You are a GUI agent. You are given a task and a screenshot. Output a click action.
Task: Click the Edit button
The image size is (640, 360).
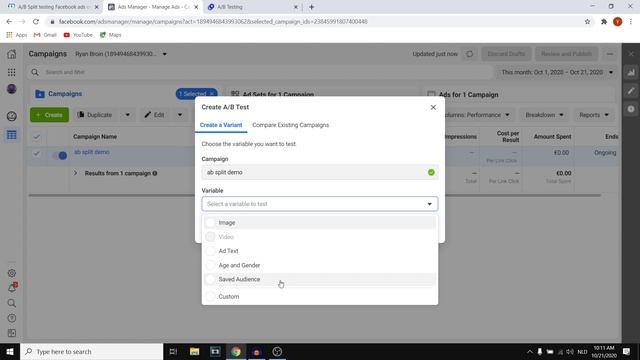(x=154, y=115)
